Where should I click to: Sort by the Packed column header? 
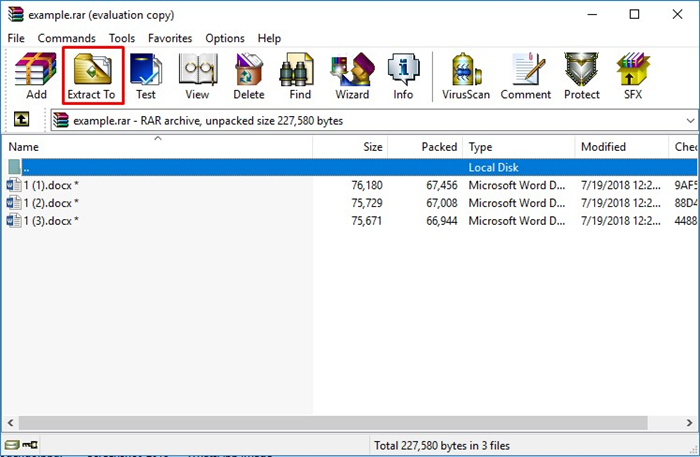point(425,147)
